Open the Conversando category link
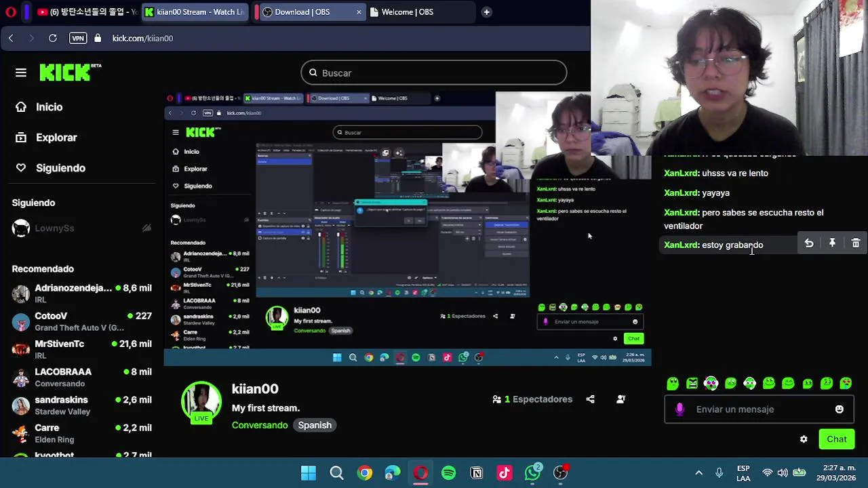 pos(260,425)
